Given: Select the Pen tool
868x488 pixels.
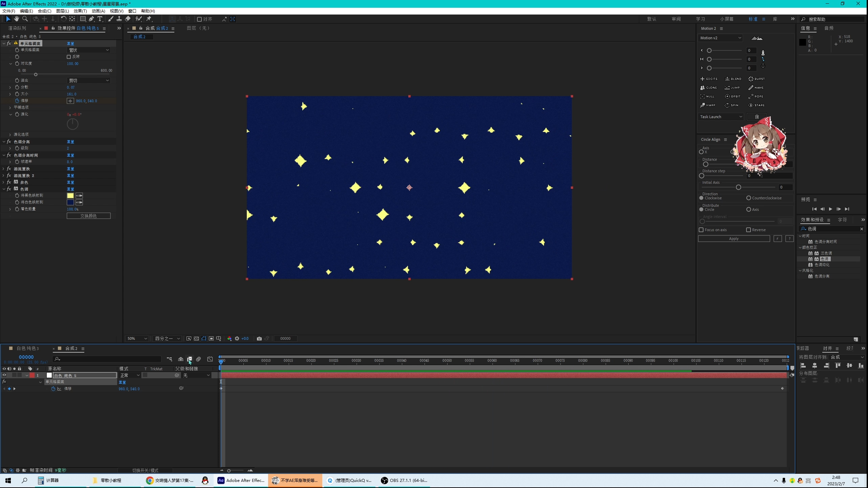Looking at the screenshot, I should coord(91,19).
